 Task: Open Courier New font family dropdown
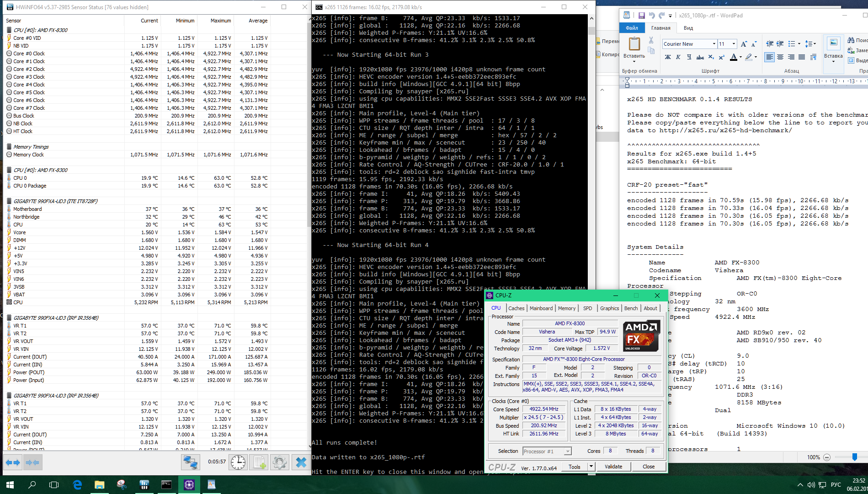tap(714, 44)
